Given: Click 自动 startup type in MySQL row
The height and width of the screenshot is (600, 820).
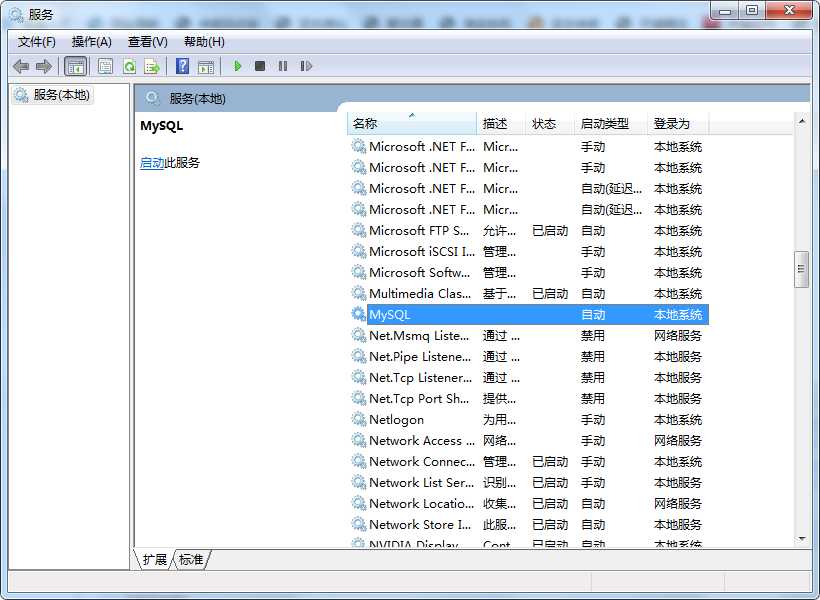Looking at the screenshot, I should [x=593, y=314].
